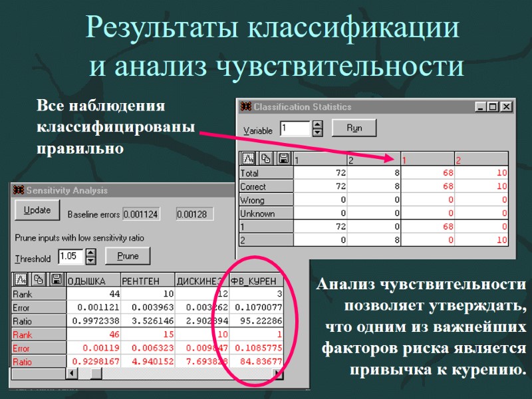Open the Classification Statistics system menu icon
The image size is (532, 399).
coord(245,106)
